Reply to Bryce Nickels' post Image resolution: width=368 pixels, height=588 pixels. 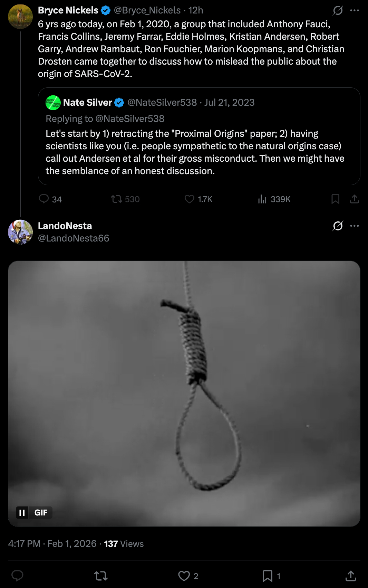tap(44, 199)
